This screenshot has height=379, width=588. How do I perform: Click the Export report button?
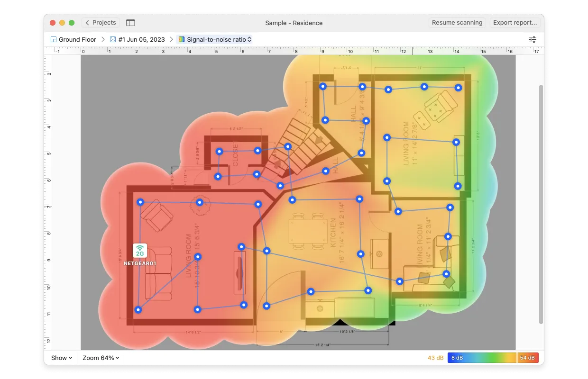(515, 22)
